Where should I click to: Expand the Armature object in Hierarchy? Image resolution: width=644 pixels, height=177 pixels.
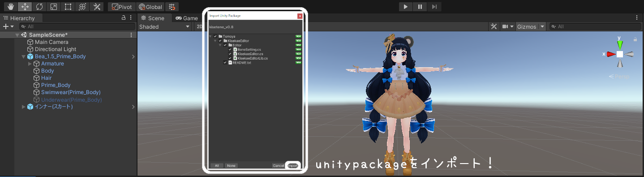pyautogui.click(x=30, y=64)
